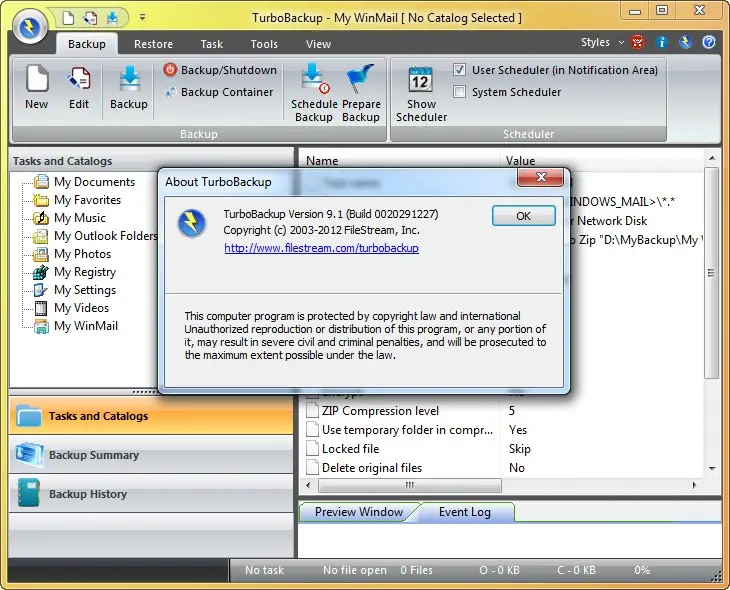Click the ZIP Compression level value 5
Image resolution: width=730 pixels, height=590 pixels.
point(512,411)
